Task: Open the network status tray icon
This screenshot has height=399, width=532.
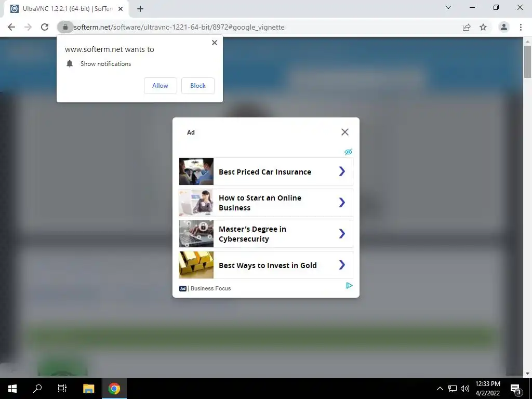Action: (453, 389)
